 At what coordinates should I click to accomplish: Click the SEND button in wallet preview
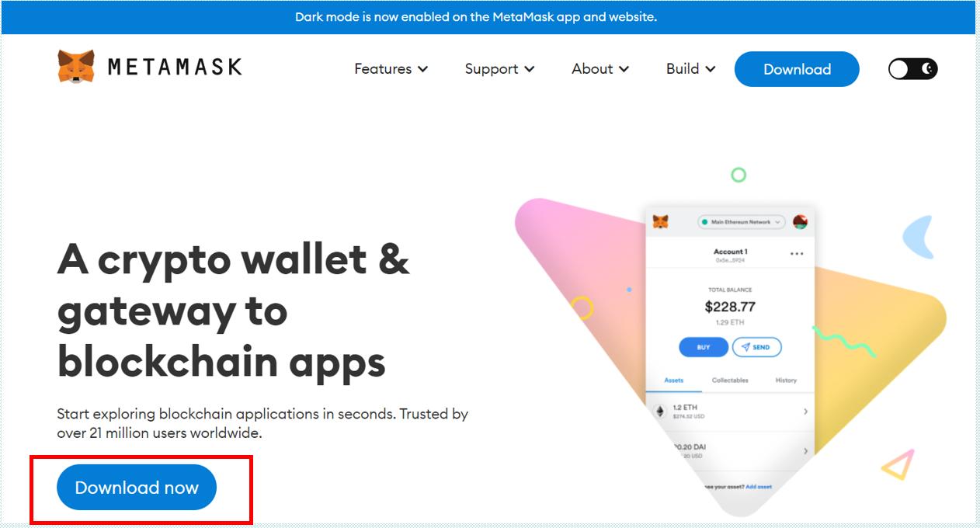coord(756,347)
